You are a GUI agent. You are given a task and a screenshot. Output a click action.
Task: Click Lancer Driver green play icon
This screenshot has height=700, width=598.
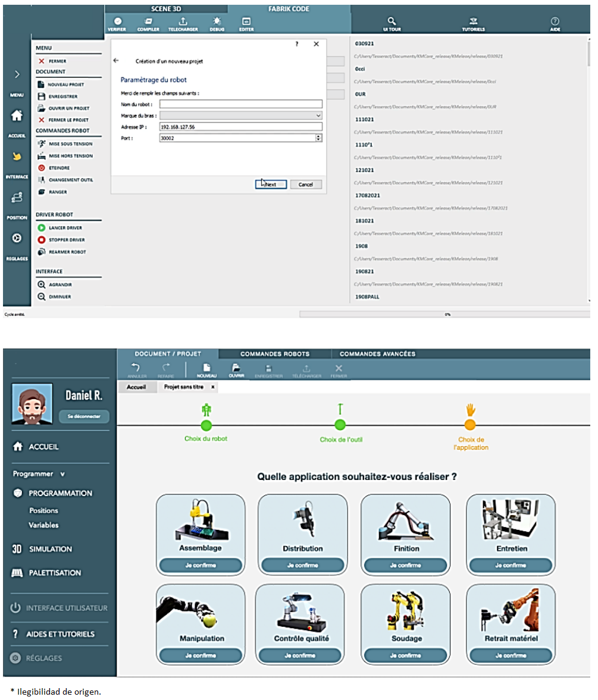[42, 228]
